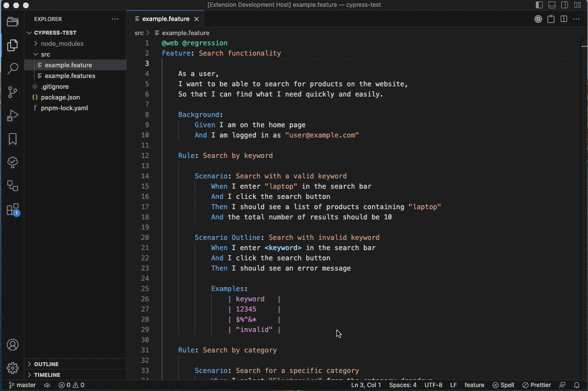The image size is (588, 391).
Task: Click the example.feature breadcrumb segment
Action: 182,33
